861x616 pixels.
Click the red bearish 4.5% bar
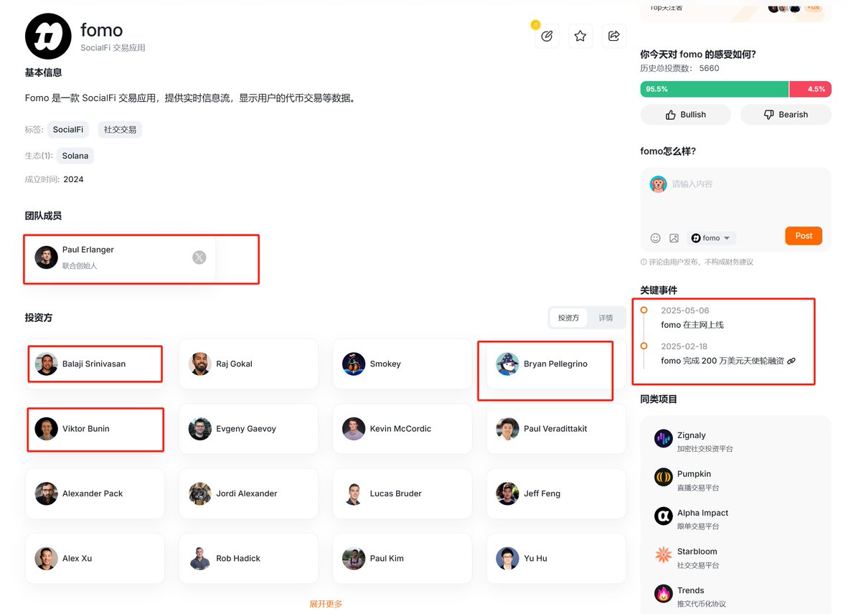click(811, 89)
